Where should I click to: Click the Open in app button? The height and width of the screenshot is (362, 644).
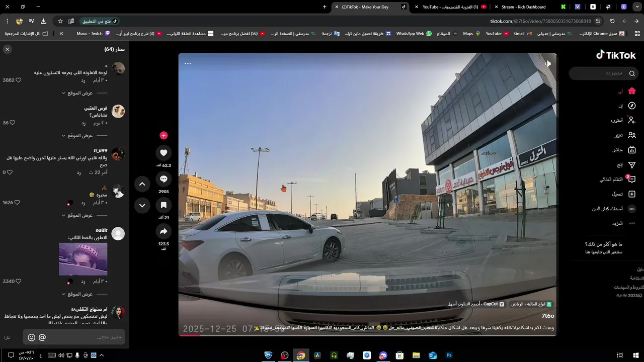100,21
